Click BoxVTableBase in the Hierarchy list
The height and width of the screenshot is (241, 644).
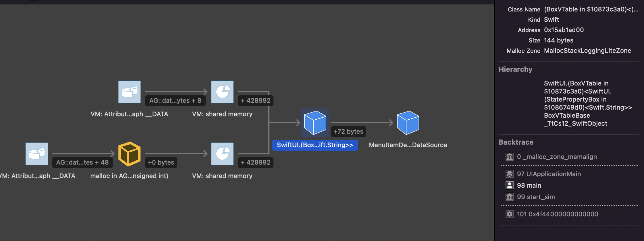[x=567, y=116]
